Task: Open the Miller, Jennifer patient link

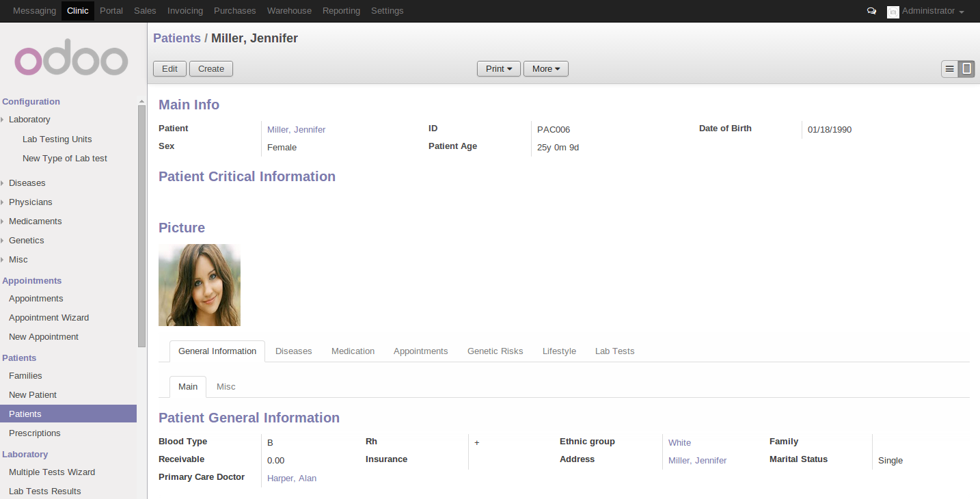Action: point(297,130)
